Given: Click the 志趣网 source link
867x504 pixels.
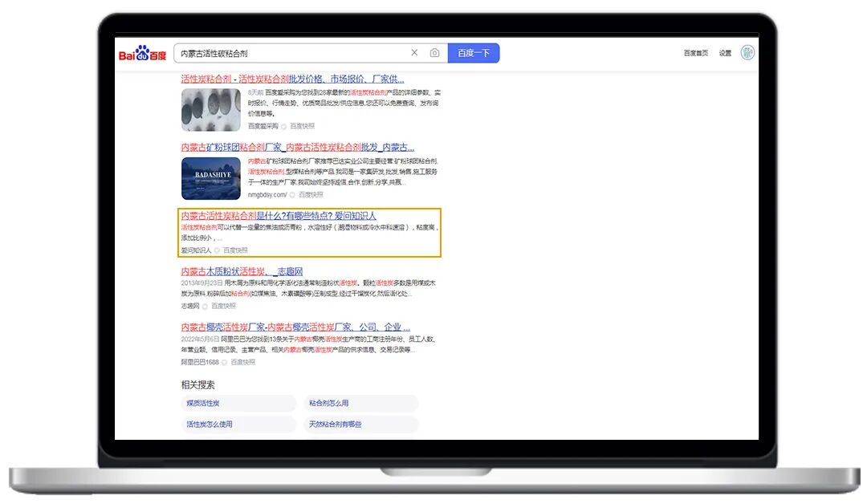Looking at the screenshot, I should point(190,306).
